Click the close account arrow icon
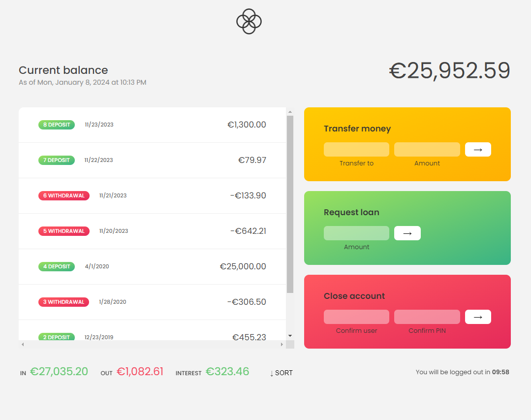The width and height of the screenshot is (531, 420). coord(477,317)
